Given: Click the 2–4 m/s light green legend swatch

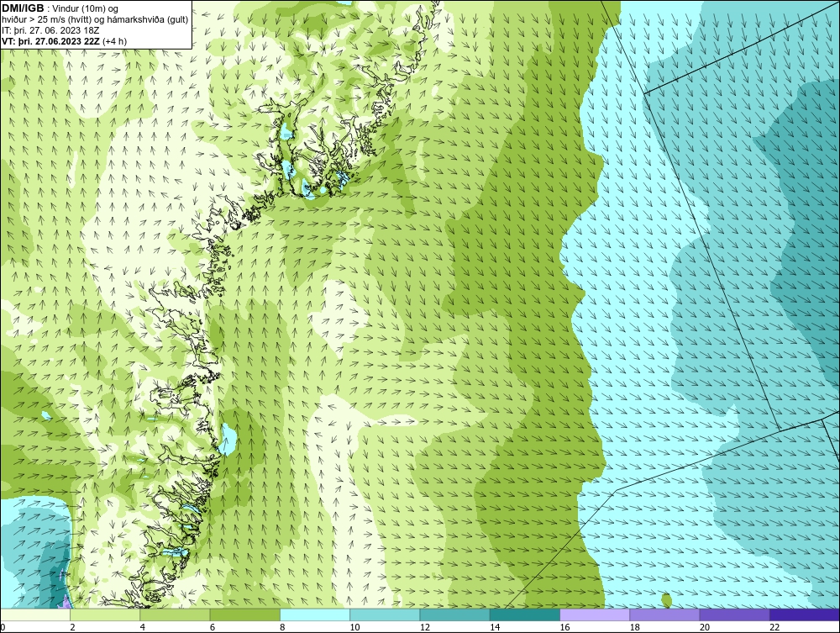Looking at the screenshot, I should (105, 615).
